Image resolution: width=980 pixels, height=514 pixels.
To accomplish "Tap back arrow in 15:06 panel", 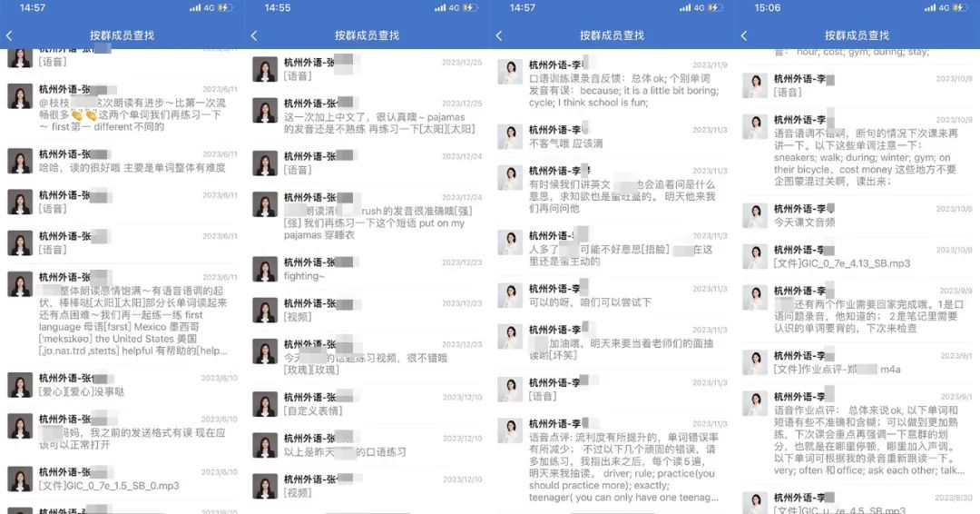I will click(x=744, y=35).
